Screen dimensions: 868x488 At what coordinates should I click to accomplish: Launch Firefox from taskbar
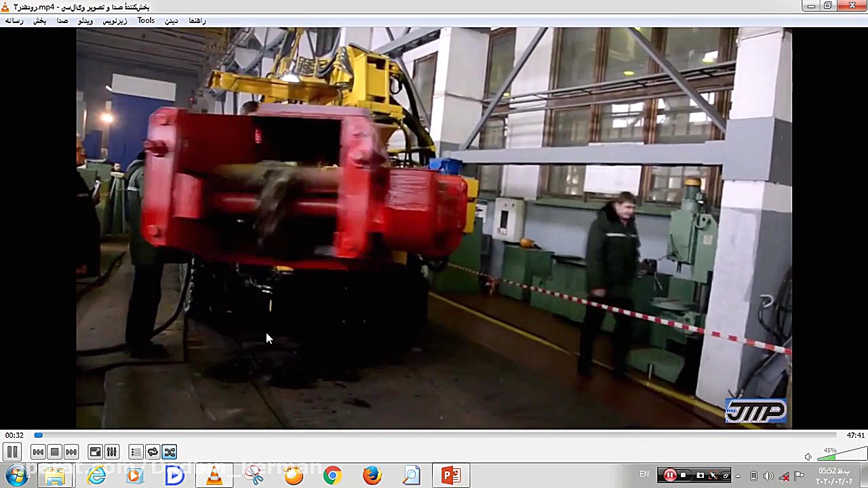tap(372, 475)
